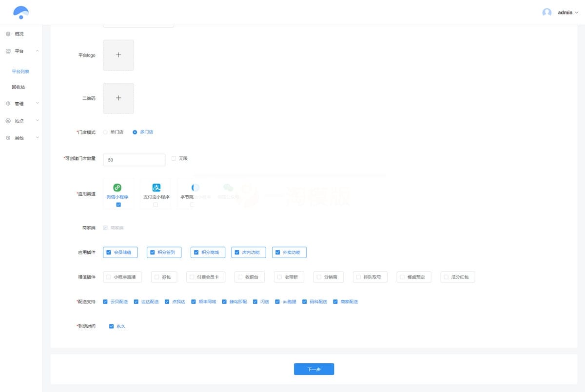Toggle the 永久 expiration checkbox
Image resolution: width=585 pixels, height=392 pixels.
112,326
